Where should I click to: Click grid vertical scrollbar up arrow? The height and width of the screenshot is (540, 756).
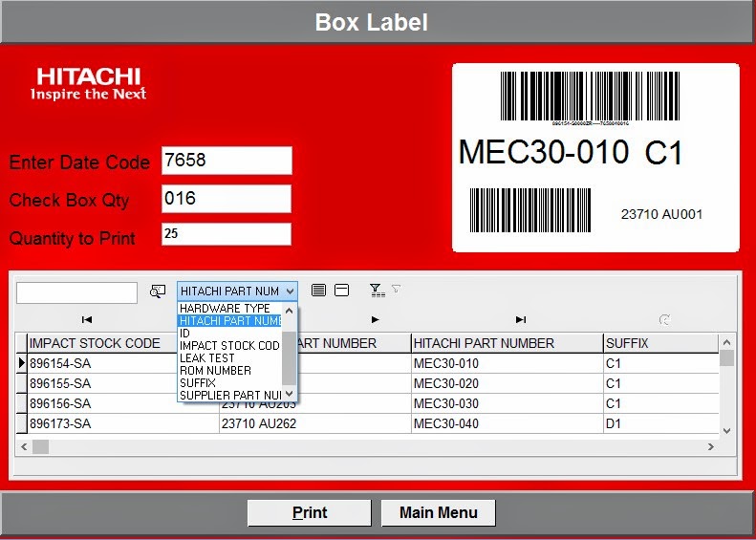(727, 342)
